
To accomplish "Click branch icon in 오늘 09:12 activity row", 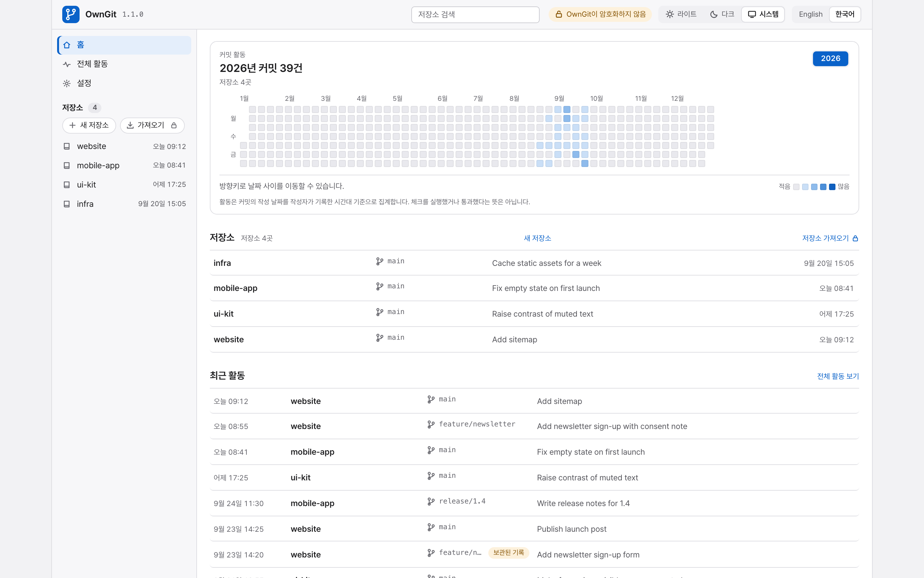I will [431, 399].
